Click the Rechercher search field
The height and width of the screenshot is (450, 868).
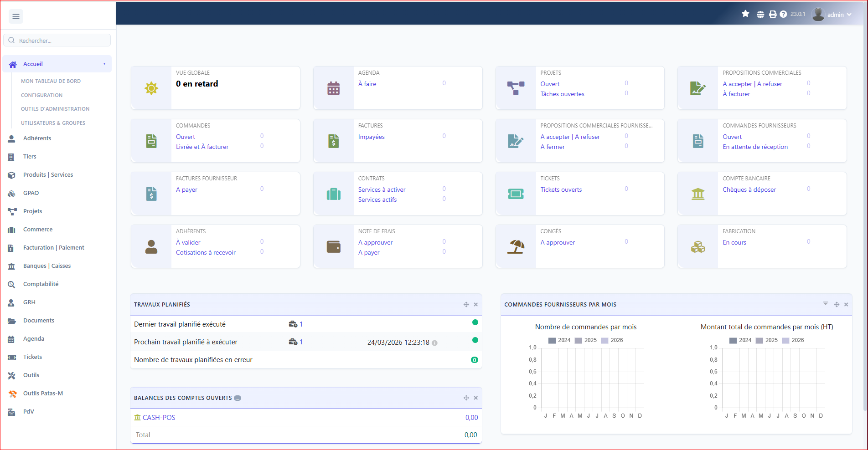point(62,41)
